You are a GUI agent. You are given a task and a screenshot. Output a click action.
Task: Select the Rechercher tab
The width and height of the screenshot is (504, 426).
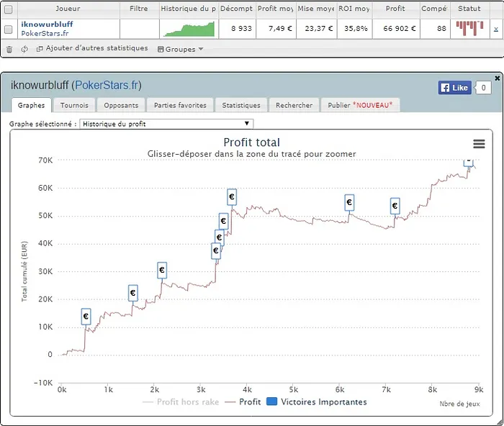[x=294, y=105]
